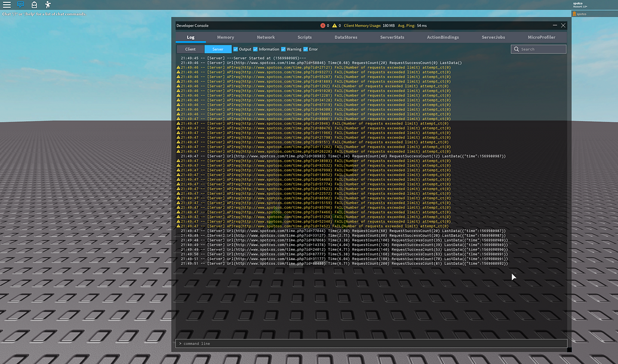View the ServerJobs tab

click(x=495, y=37)
